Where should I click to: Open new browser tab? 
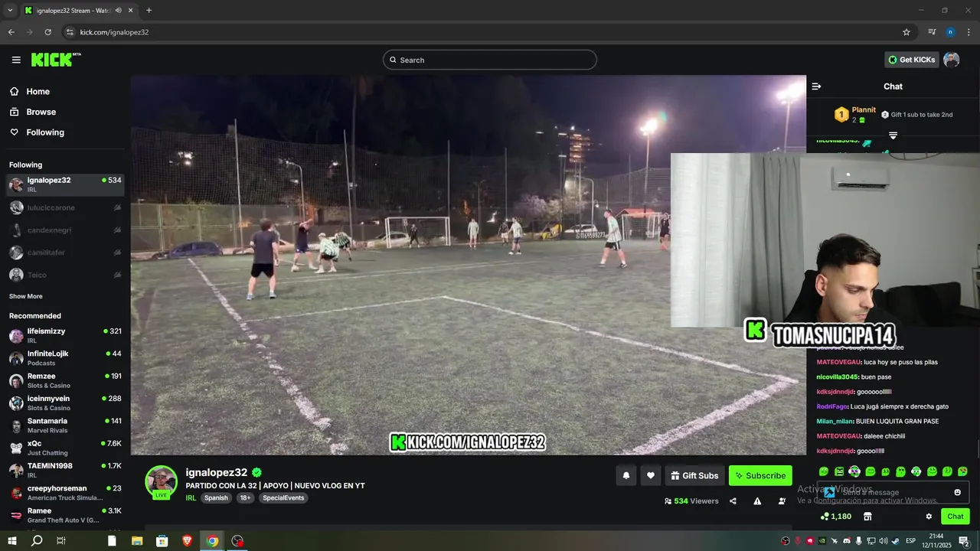coord(149,11)
